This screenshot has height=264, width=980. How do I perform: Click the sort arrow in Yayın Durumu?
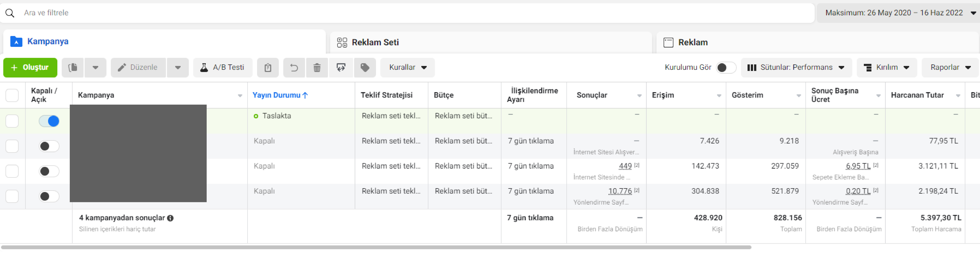pyautogui.click(x=305, y=95)
